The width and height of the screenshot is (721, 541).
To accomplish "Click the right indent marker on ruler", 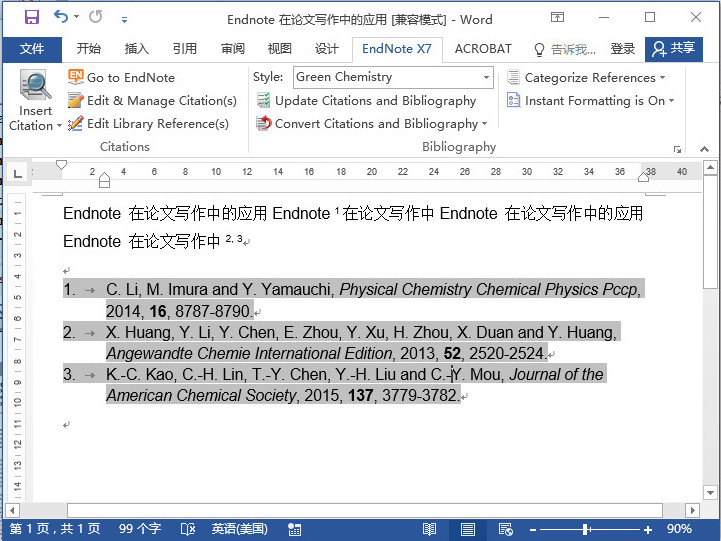I will (x=643, y=177).
